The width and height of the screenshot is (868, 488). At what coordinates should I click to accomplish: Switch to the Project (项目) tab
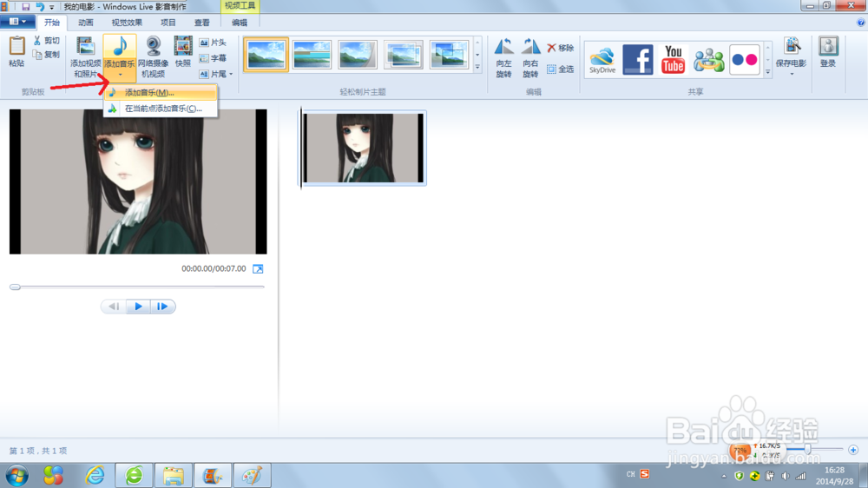point(168,23)
